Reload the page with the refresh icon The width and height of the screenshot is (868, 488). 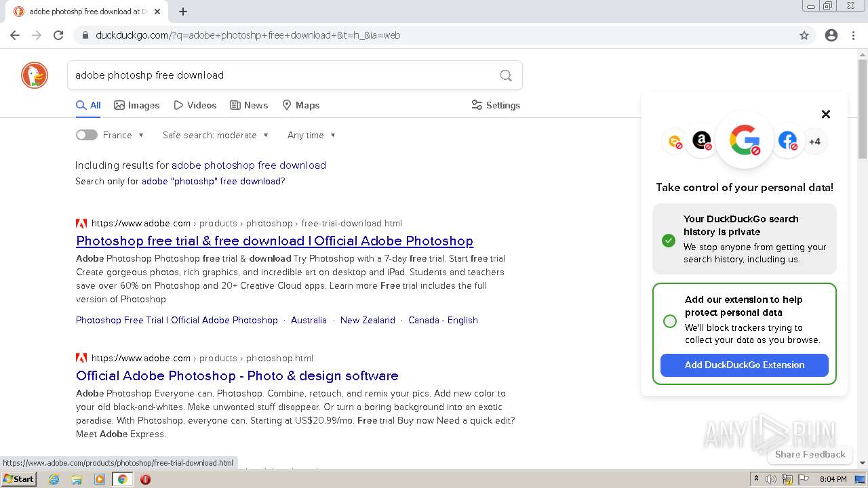[x=58, y=35]
